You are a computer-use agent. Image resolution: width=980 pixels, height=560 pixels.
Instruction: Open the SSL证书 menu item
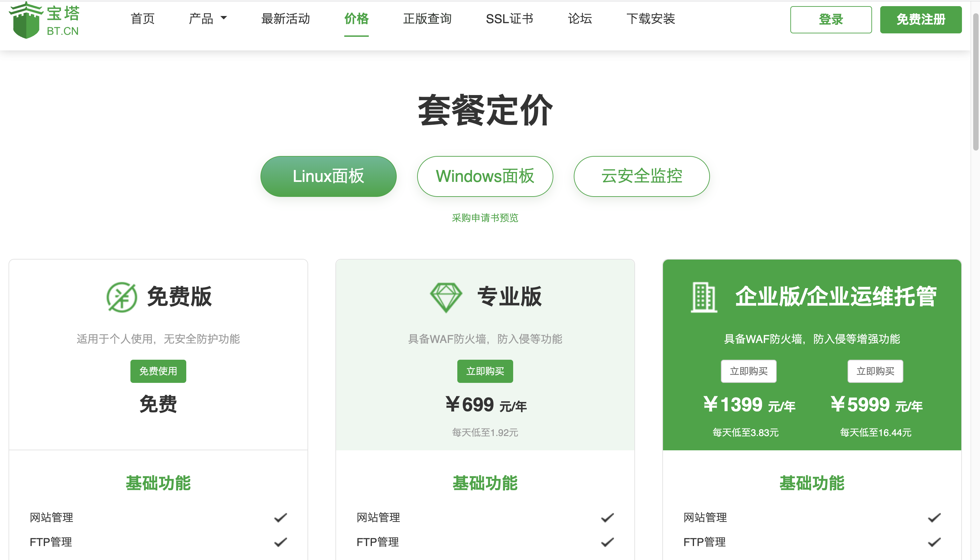509,19
